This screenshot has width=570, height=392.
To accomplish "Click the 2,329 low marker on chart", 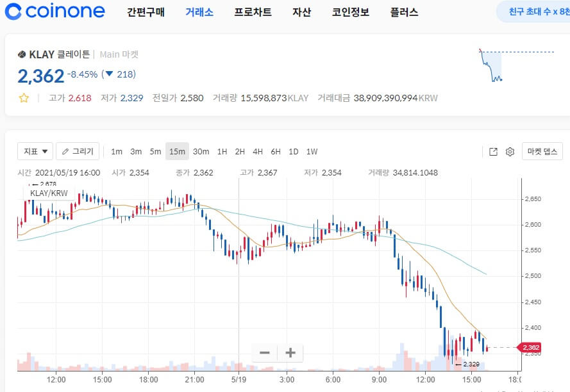I will click(x=468, y=364).
